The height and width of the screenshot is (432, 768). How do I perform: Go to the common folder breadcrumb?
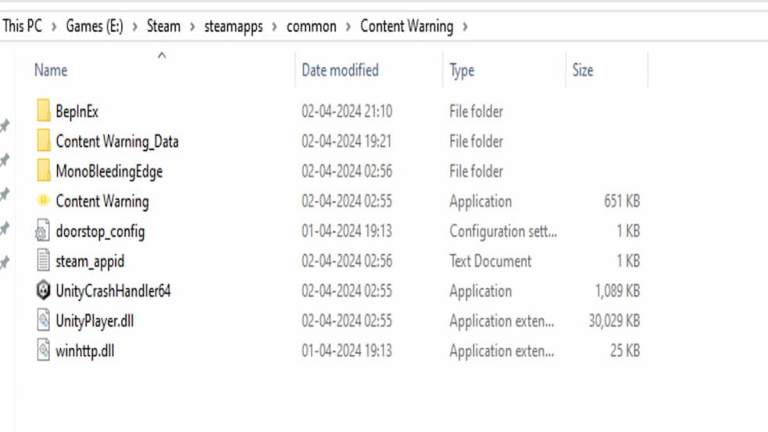coord(311,27)
